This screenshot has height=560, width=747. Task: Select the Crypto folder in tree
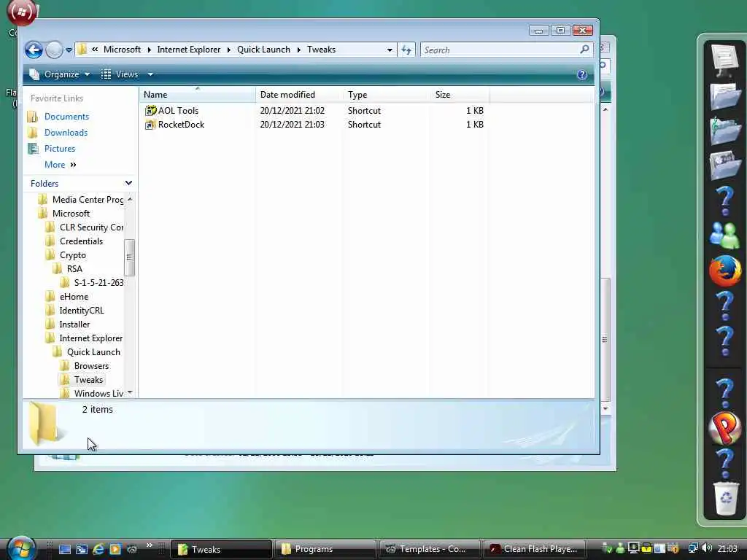point(72,254)
